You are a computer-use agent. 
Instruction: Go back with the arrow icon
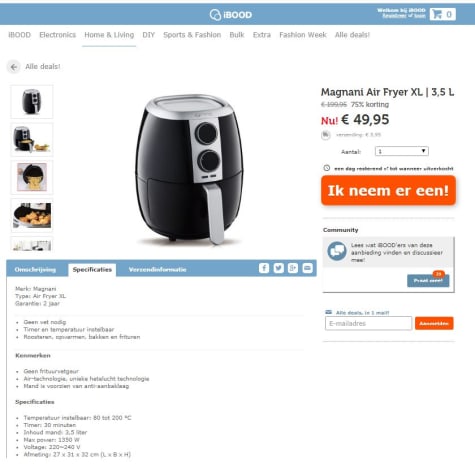(14, 67)
